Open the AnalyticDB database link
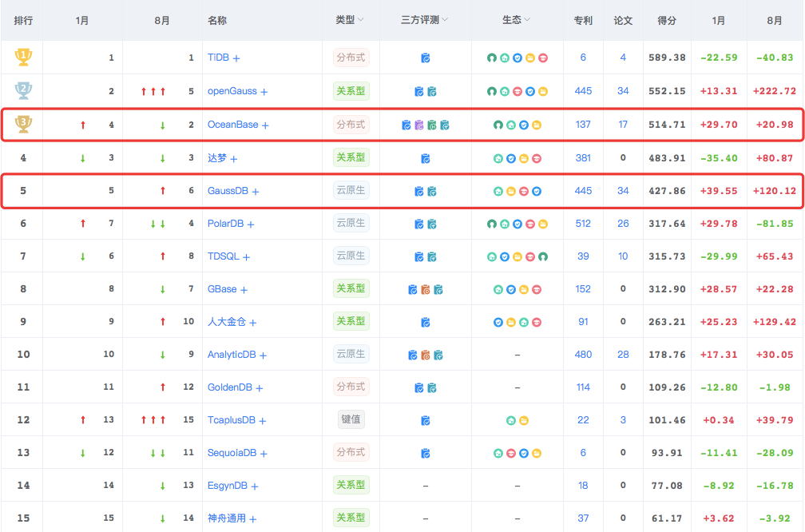The height and width of the screenshot is (532, 805). (232, 355)
